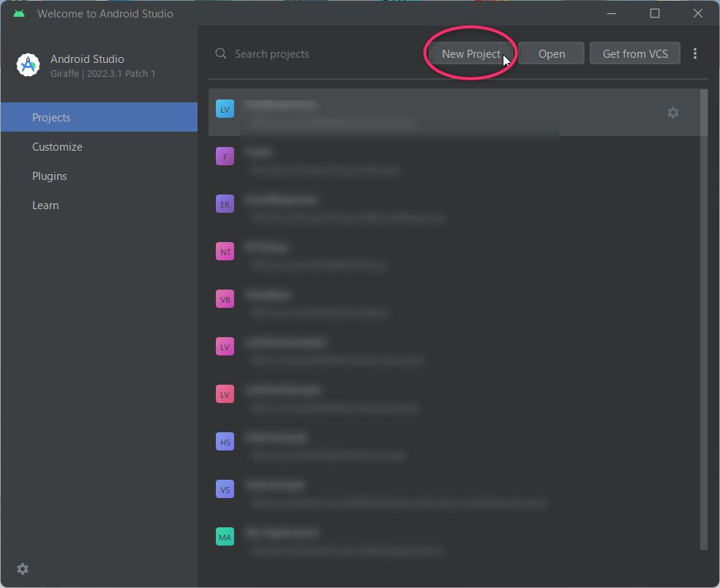Click the New Project button
The height and width of the screenshot is (588, 720).
(470, 53)
